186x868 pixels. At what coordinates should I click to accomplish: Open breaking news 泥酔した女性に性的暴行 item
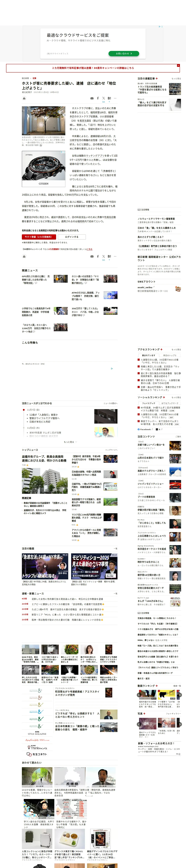coord(67,599)
